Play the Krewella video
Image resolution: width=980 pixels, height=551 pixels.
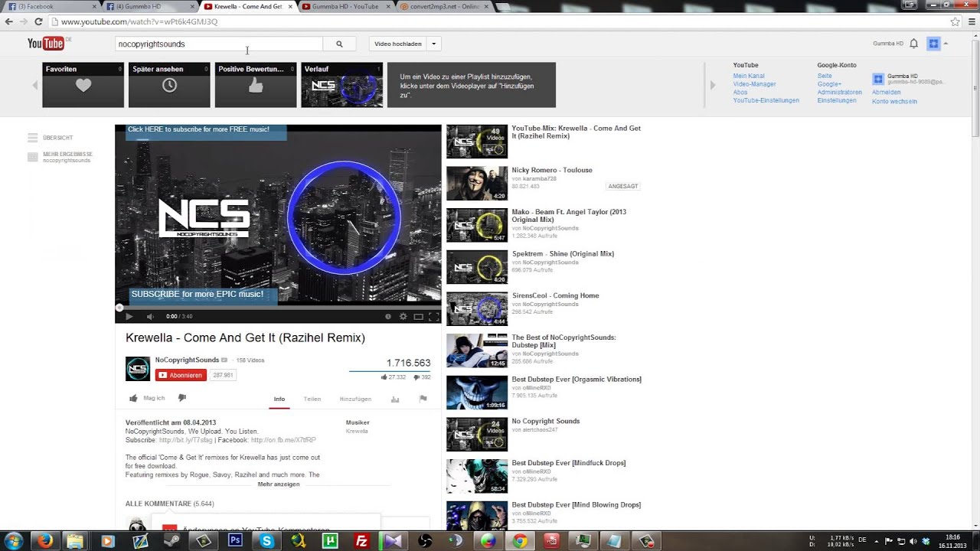[x=129, y=316]
